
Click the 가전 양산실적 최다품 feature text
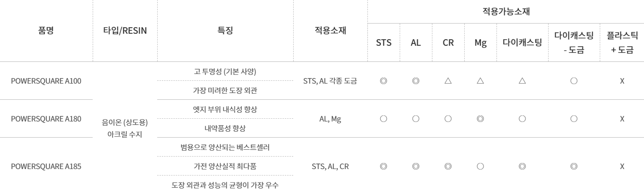point(225,166)
